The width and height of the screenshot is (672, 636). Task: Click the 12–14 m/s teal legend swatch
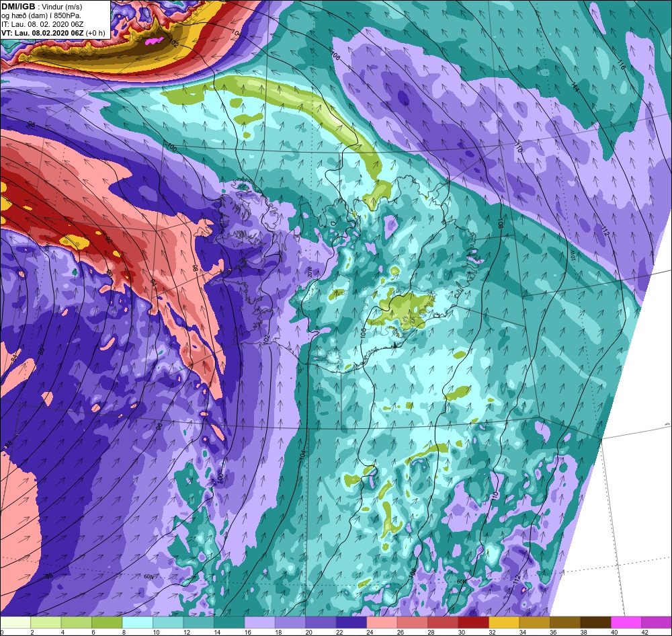[x=198, y=623]
